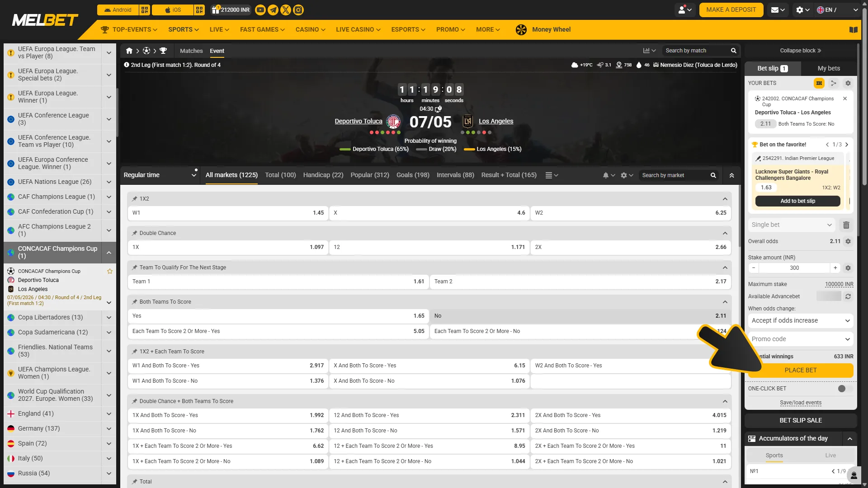Remove the Deportivo Toluca bet from slip
The height and width of the screenshot is (488, 868).
[x=845, y=99]
